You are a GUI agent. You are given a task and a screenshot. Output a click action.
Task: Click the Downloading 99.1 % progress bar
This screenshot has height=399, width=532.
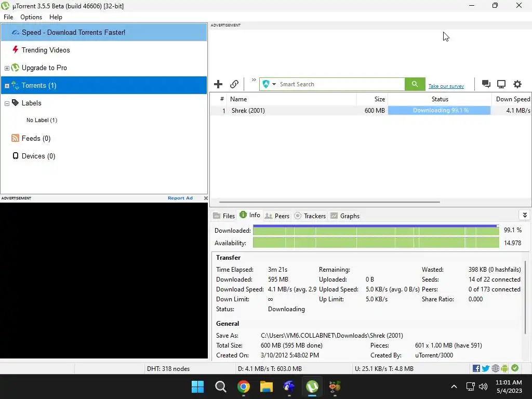(x=440, y=111)
